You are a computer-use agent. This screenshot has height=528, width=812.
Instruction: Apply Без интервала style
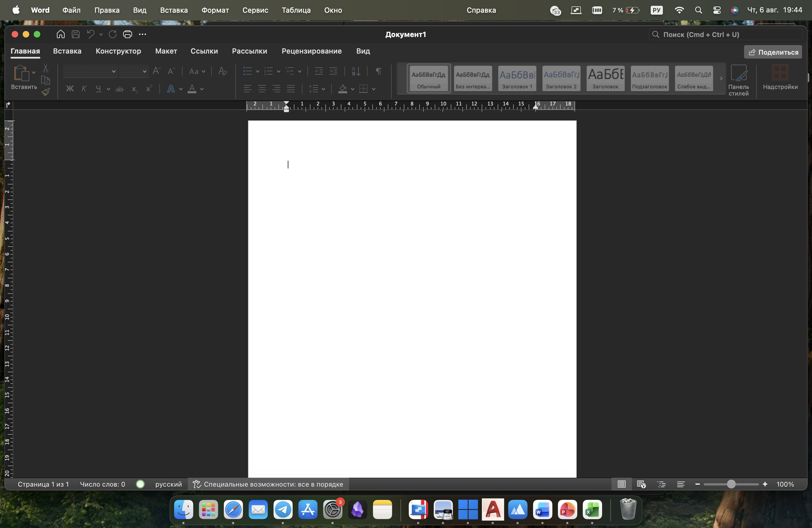click(x=473, y=78)
